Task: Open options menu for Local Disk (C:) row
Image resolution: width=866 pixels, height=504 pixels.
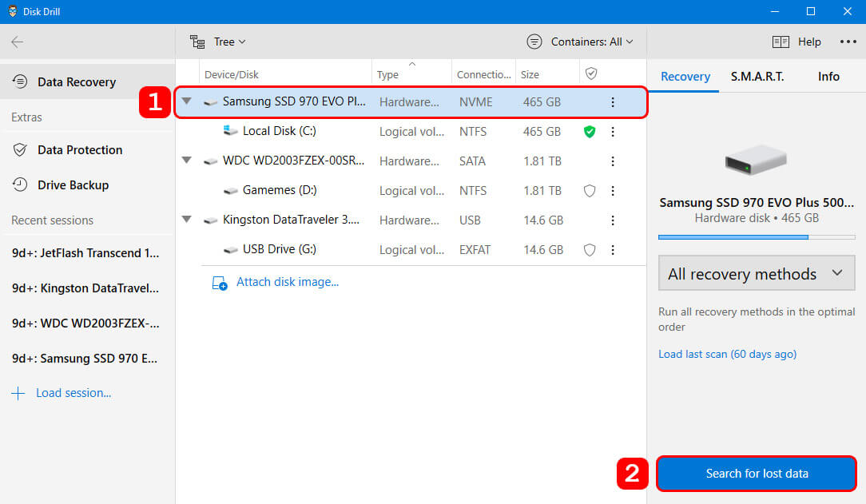Action: click(x=613, y=131)
